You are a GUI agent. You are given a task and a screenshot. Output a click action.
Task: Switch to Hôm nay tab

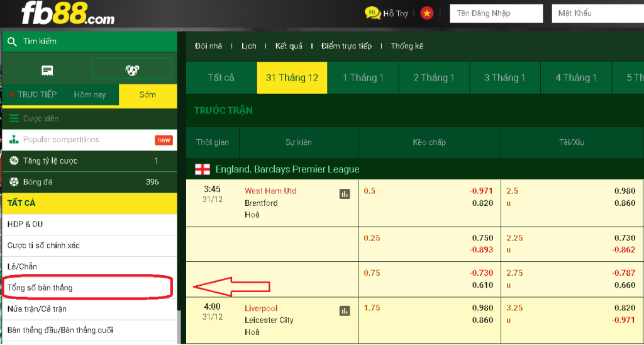(90, 94)
